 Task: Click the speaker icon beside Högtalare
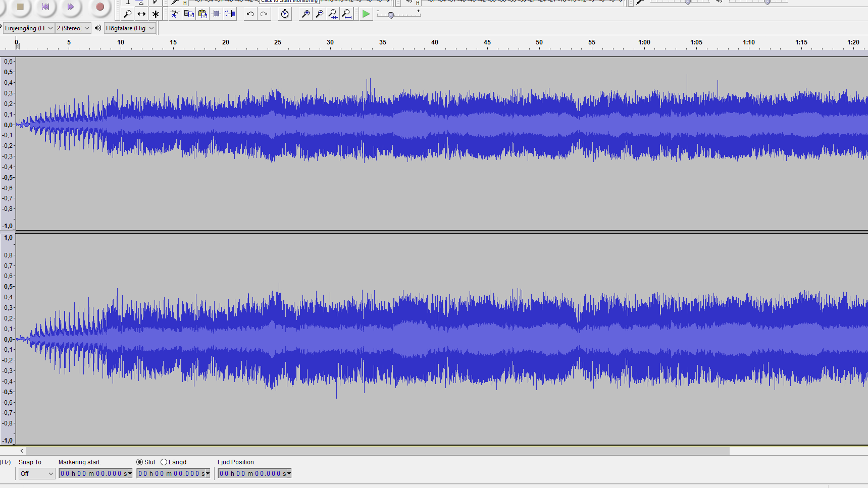[97, 28]
